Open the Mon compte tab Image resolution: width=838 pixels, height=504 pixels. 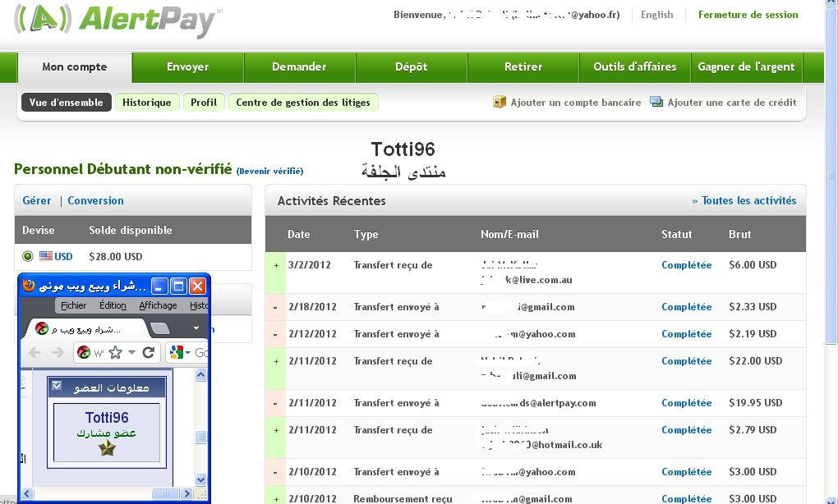pyautogui.click(x=75, y=67)
